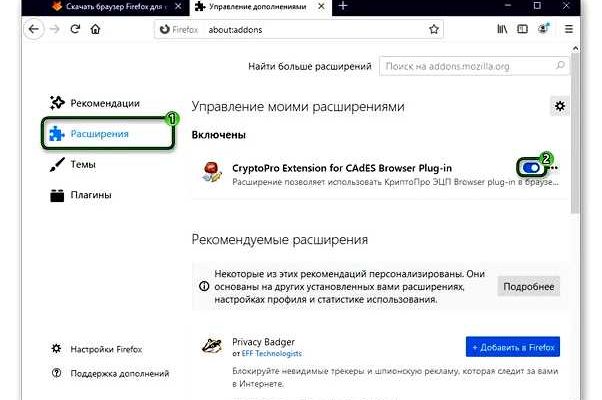Open the hamburger application menu
Viewport: 602px width, 400px height.
pos(569,29)
